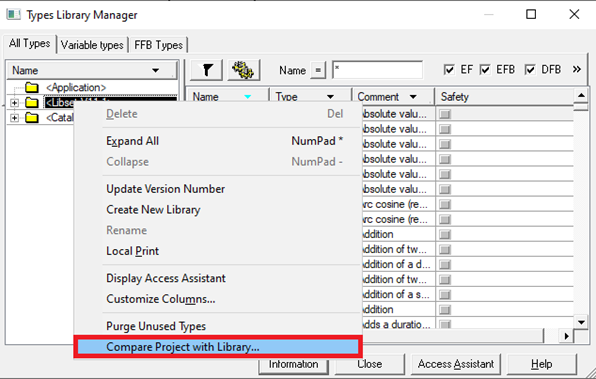The height and width of the screenshot is (379, 596).
Task: Click the vertical scrollbar down arrow
Action: pos(581,322)
